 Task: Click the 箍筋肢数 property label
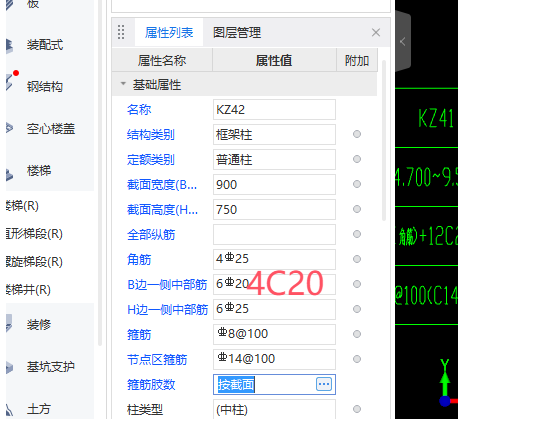click(x=151, y=384)
